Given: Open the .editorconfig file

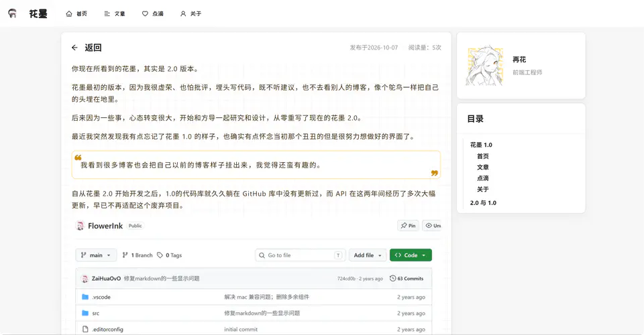Looking at the screenshot, I should (107, 329).
